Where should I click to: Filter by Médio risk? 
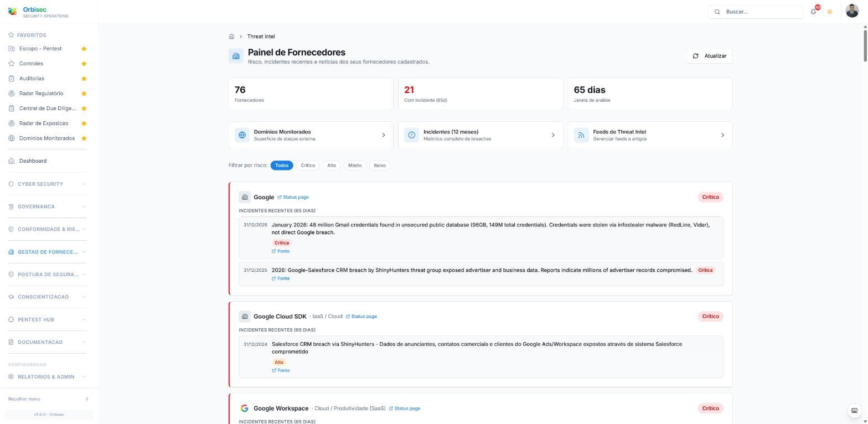click(x=355, y=166)
